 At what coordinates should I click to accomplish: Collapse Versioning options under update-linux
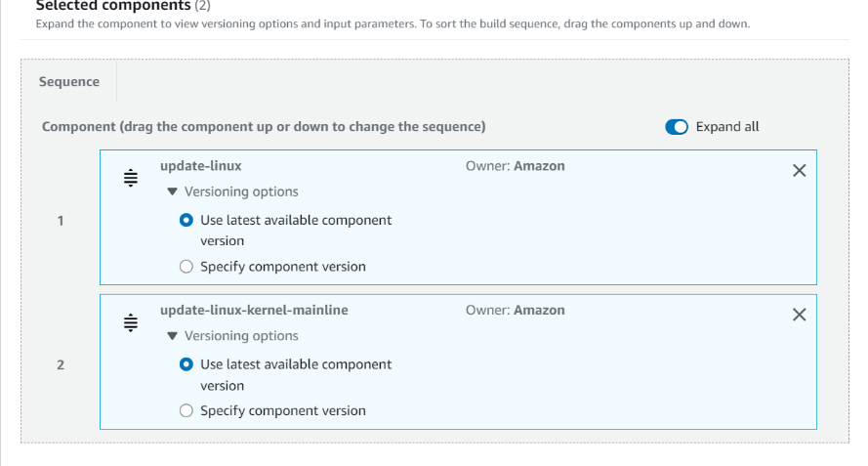click(x=232, y=191)
